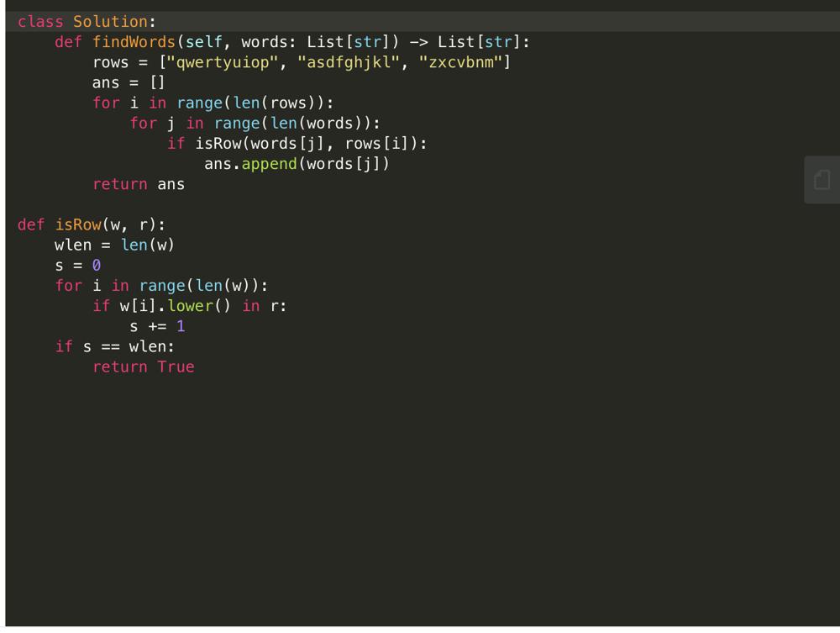Click the isRow call in the if statement
840x633 pixels.
tap(218, 143)
